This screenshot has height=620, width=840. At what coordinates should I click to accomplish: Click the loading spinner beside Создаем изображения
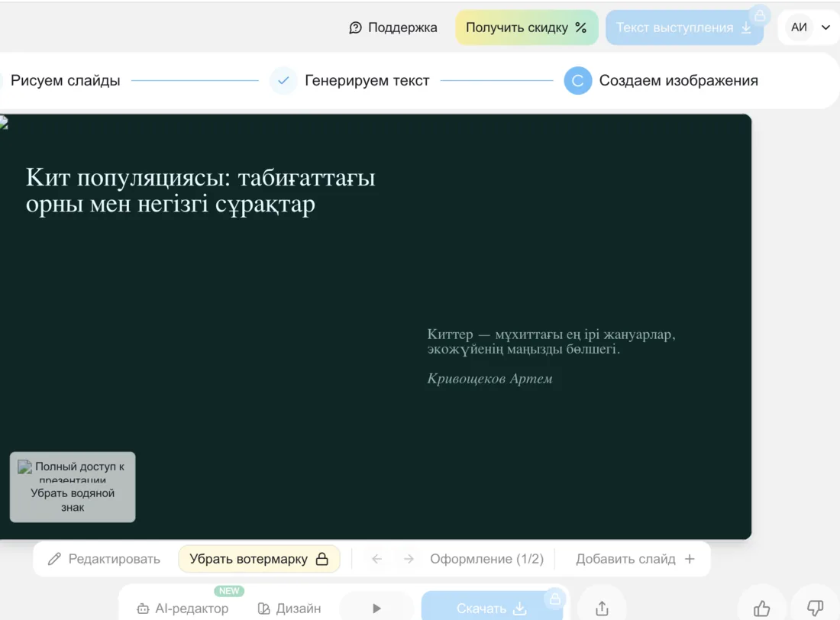tap(577, 80)
